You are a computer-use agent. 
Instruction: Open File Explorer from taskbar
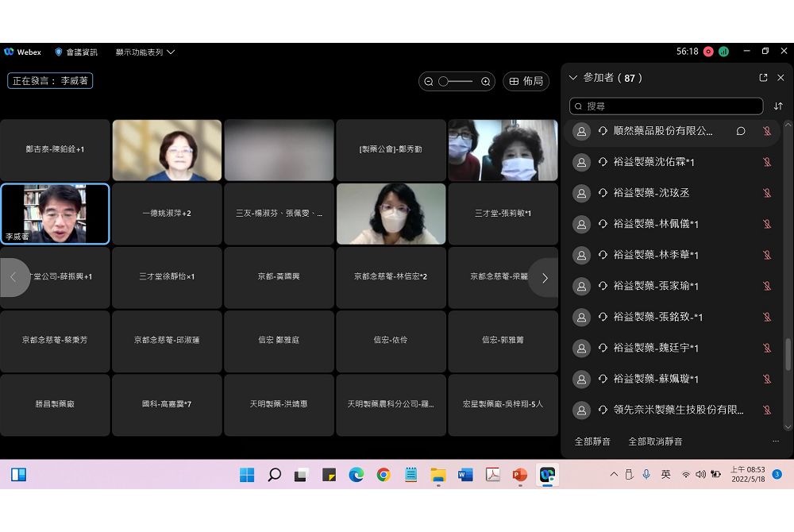pyautogui.click(x=438, y=475)
